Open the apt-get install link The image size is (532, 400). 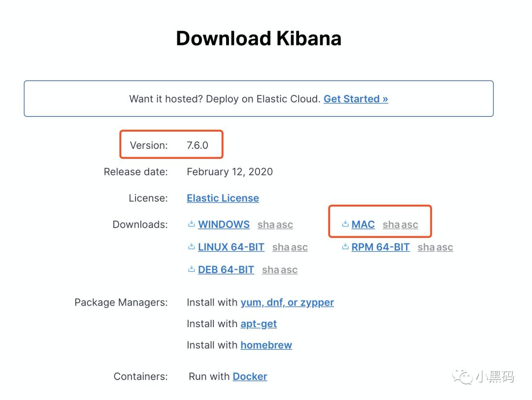pyautogui.click(x=259, y=324)
